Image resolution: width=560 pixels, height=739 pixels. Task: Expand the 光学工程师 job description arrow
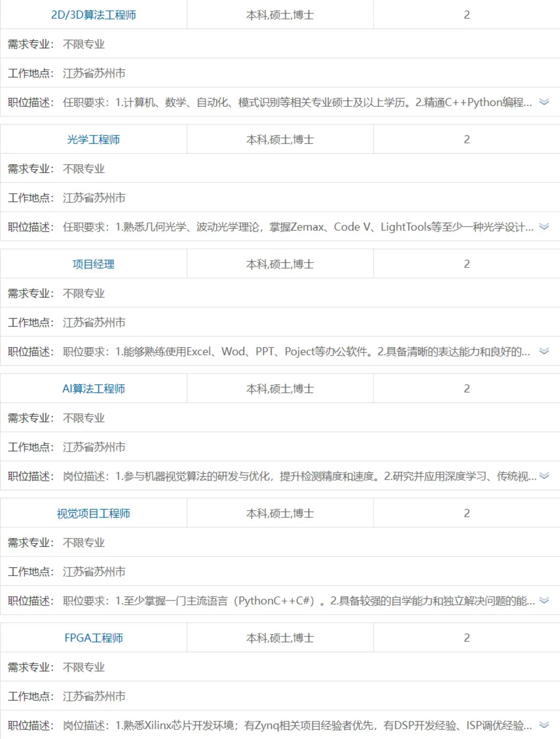point(544,226)
